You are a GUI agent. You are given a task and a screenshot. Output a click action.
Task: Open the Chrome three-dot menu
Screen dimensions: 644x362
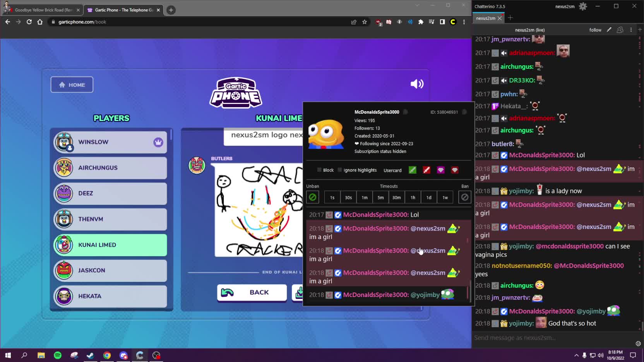point(464,22)
